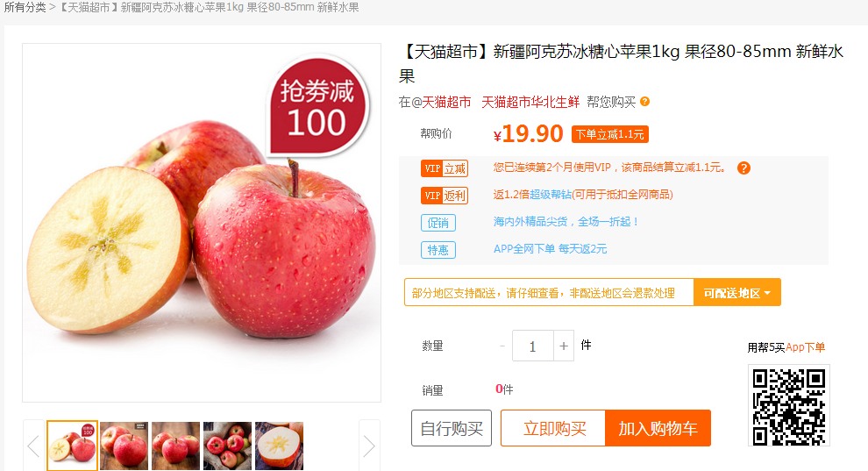Click the VIP立减 badge

coord(445,168)
